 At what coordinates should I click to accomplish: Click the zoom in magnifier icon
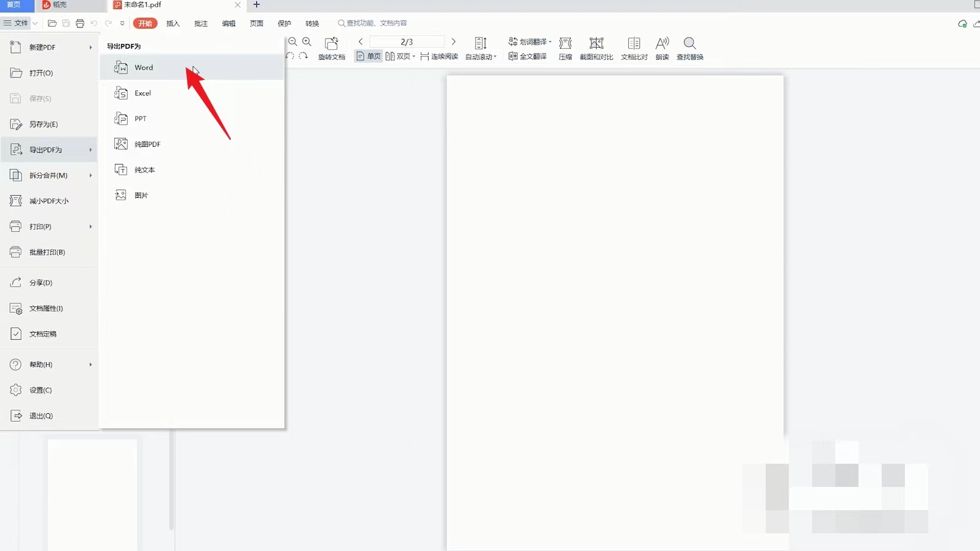[307, 42]
